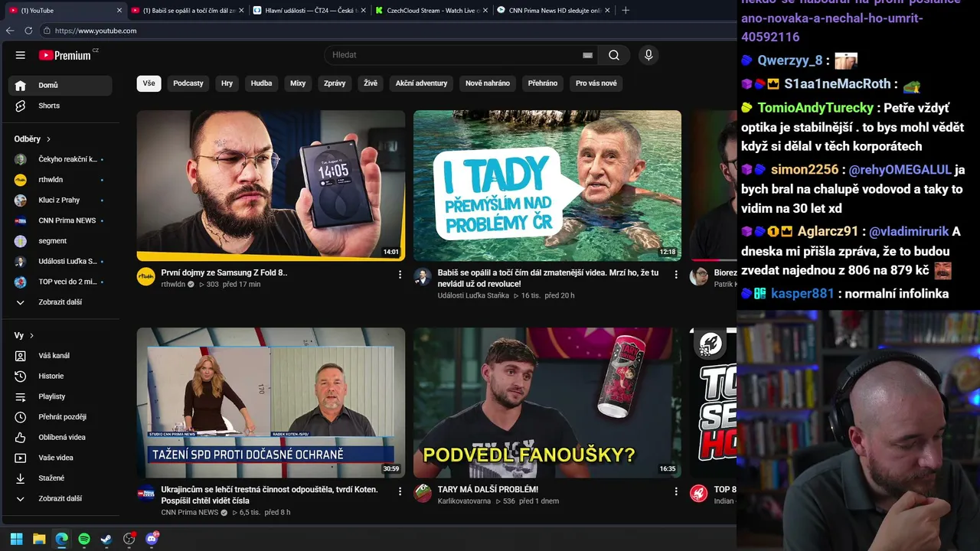This screenshot has width=980, height=551.
Task: Open the segment channel subscription
Action: click(60, 241)
